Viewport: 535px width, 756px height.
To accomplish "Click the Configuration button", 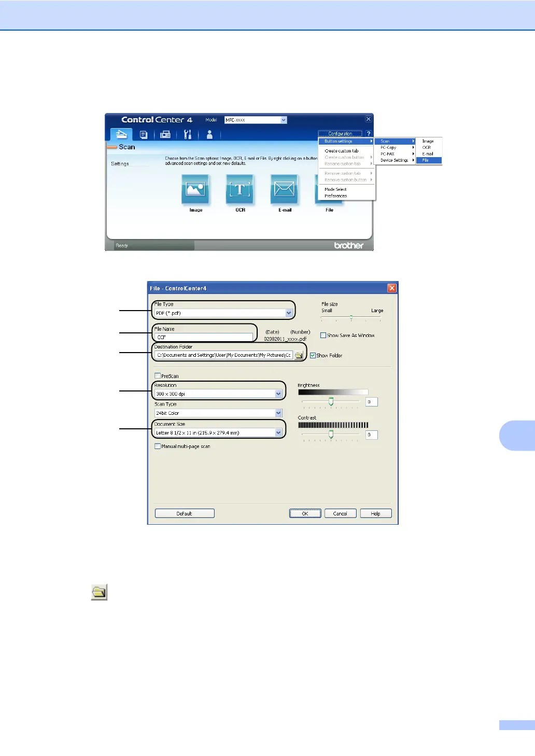I will pyautogui.click(x=340, y=134).
